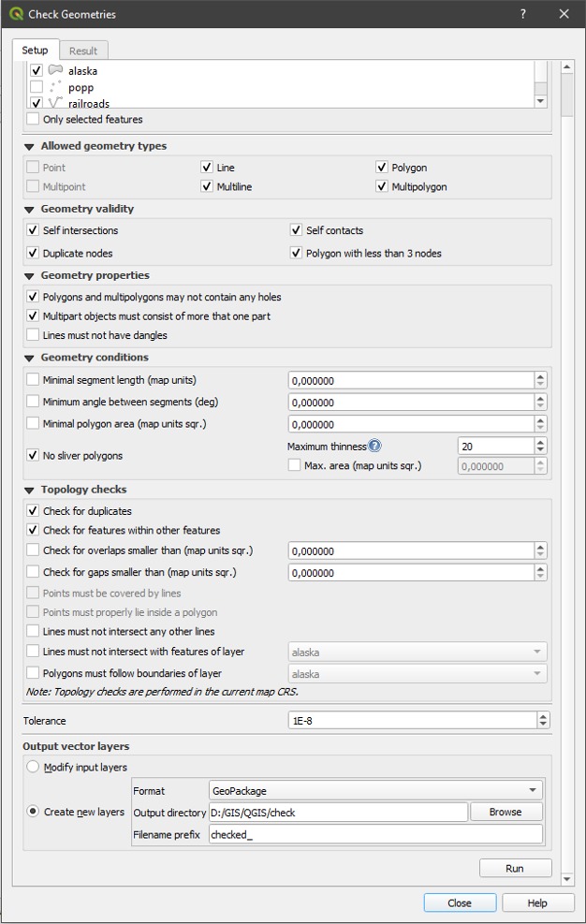
Task: Open the Maximum thinness help bubble icon
Action: [x=374, y=446]
